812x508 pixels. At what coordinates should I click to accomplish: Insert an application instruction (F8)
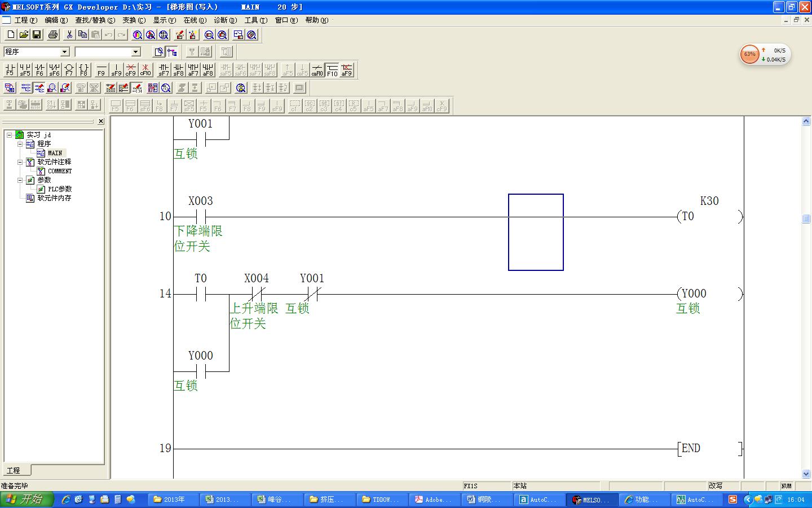click(x=83, y=69)
